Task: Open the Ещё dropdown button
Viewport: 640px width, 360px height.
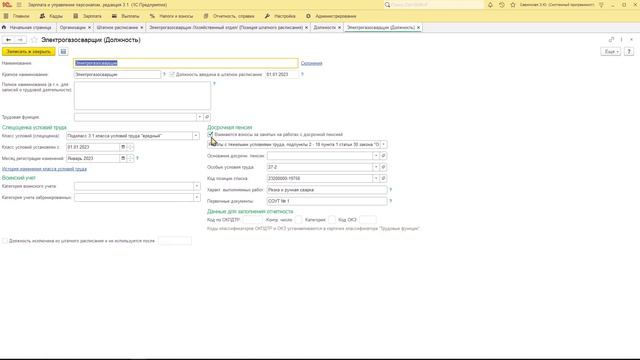Action: [611, 51]
